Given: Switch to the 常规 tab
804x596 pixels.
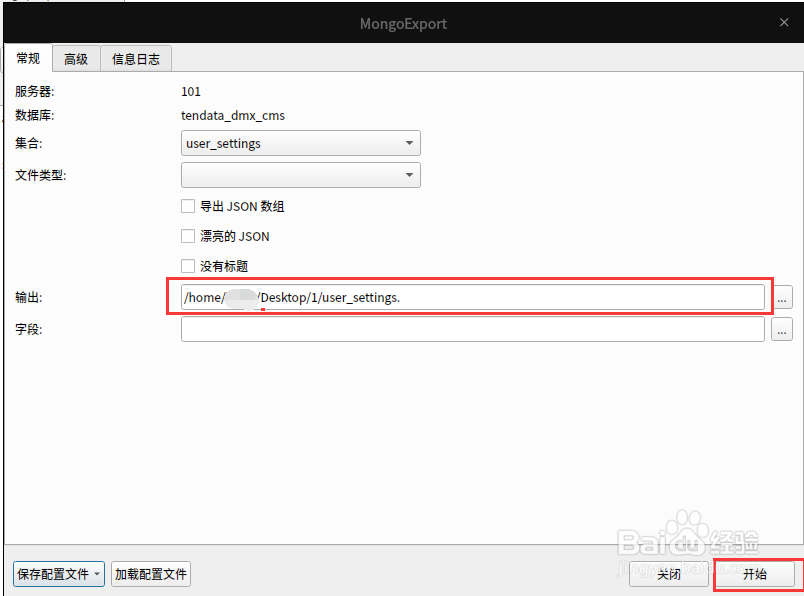Looking at the screenshot, I should pyautogui.click(x=28, y=58).
